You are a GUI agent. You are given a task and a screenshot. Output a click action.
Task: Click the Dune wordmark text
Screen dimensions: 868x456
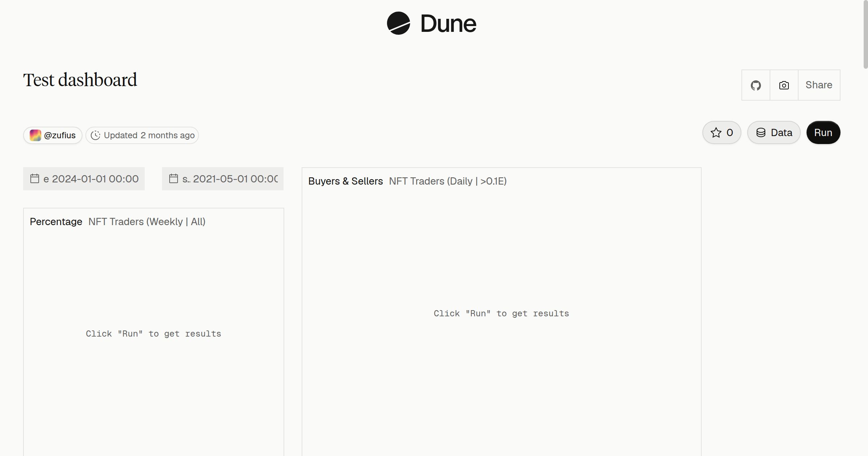(x=448, y=24)
